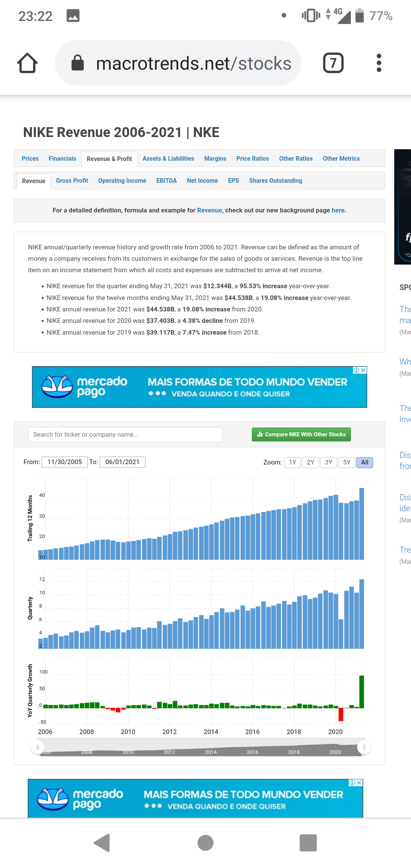Viewport: 411px width, 868px height.
Task: Edit the From date field 11/30/2005
Action: (65, 462)
